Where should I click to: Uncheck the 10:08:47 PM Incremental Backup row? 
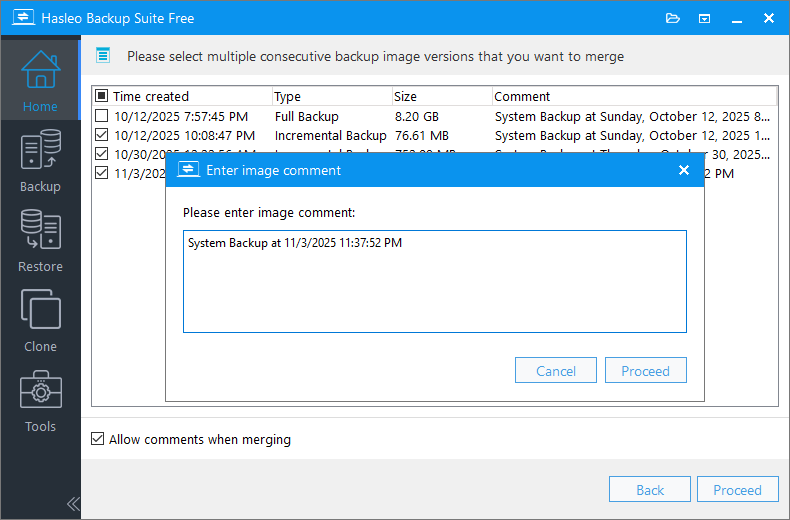click(x=101, y=135)
